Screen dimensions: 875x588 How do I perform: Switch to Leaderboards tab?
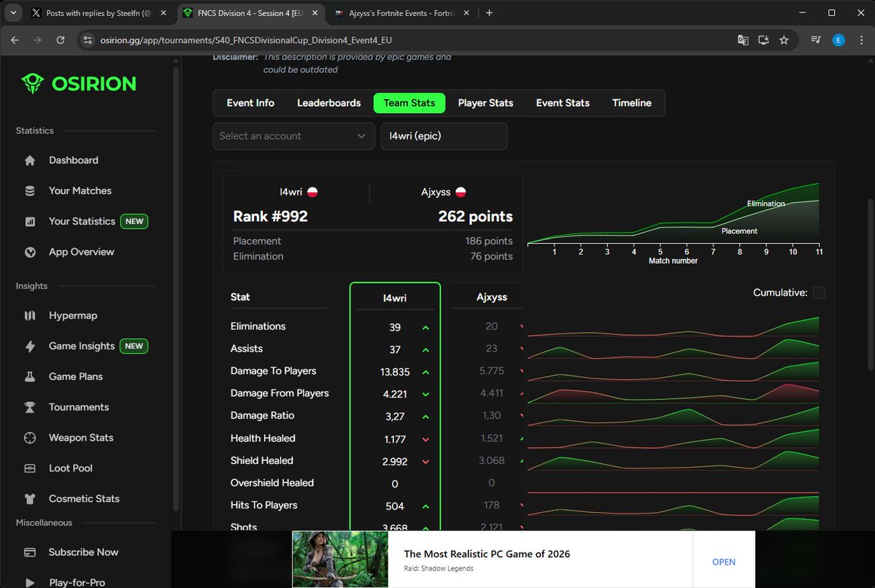328,103
